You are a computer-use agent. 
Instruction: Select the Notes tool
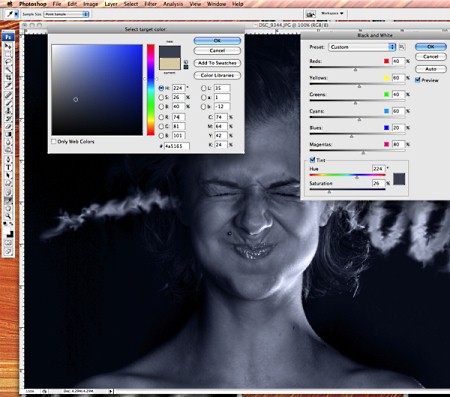(8, 192)
